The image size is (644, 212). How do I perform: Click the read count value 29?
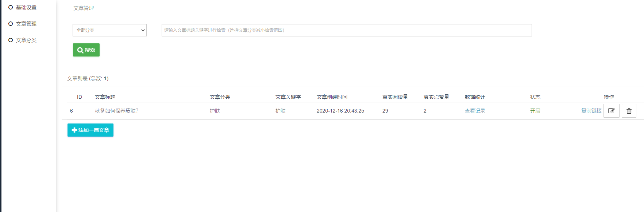(x=385, y=111)
